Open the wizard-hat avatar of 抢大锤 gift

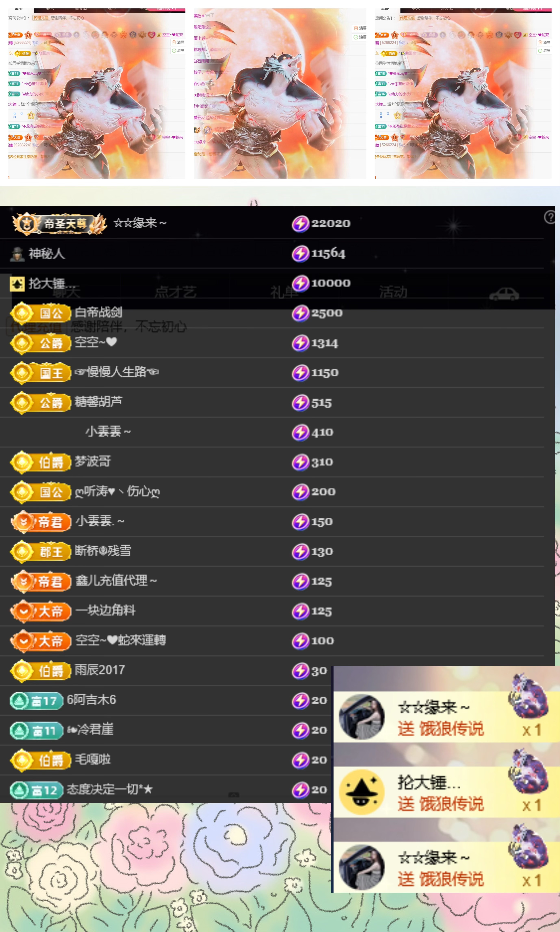[362, 792]
